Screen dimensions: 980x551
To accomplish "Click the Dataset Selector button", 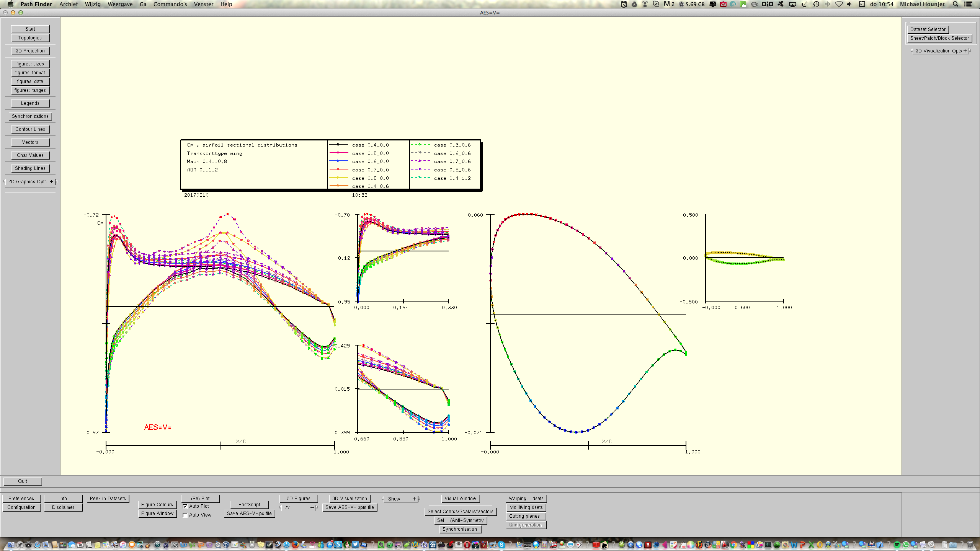I will coord(928,29).
